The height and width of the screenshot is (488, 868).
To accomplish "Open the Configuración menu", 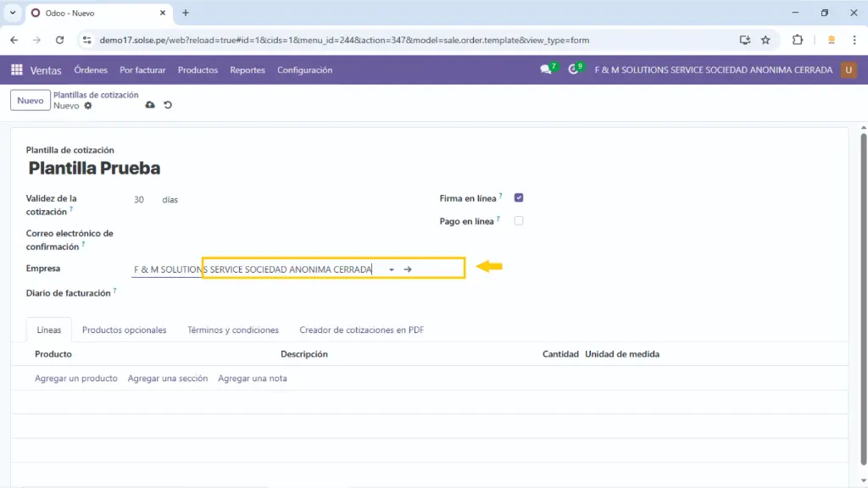I will [304, 70].
